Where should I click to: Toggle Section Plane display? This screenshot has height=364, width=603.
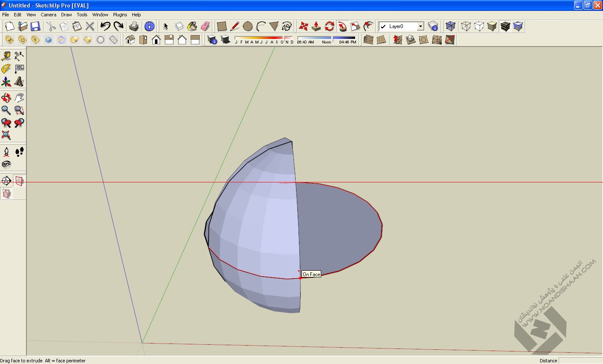19,181
